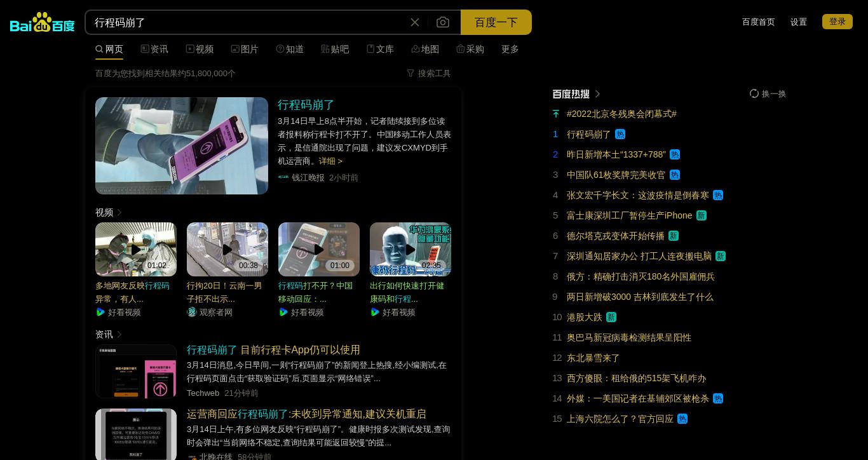Open hot search 外媒：一美国记者在基辅郊区被枪杀
The image size is (868, 460).
[x=638, y=398]
